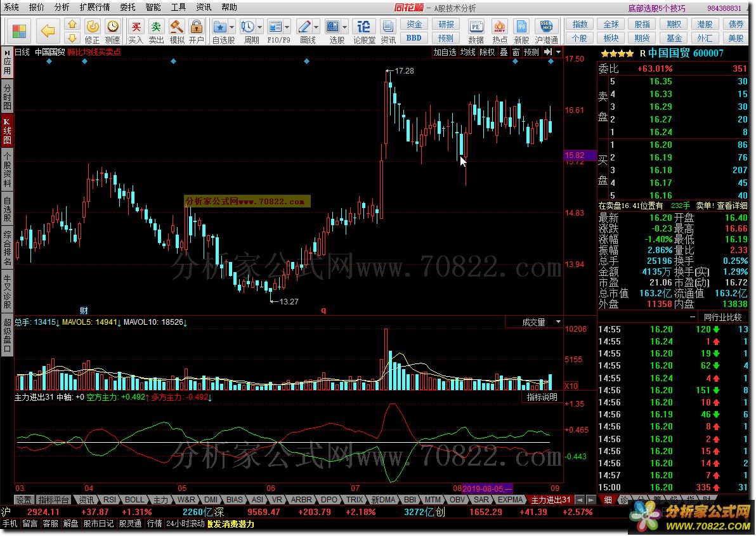Image resolution: width=756 pixels, height=536 pixels.
Task: Click the 同行业比较 link
Action: tap(722, 317)
